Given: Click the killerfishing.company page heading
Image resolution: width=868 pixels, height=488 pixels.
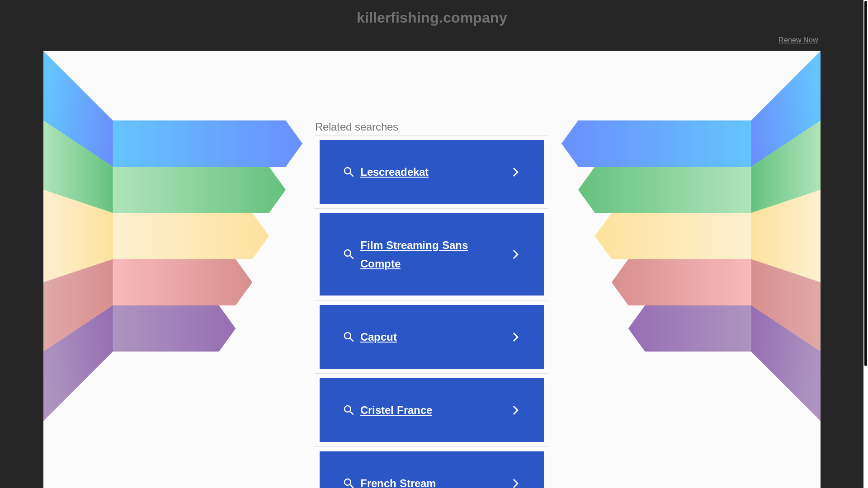Looking at the screenshot, I should click(x=432, y=18).
